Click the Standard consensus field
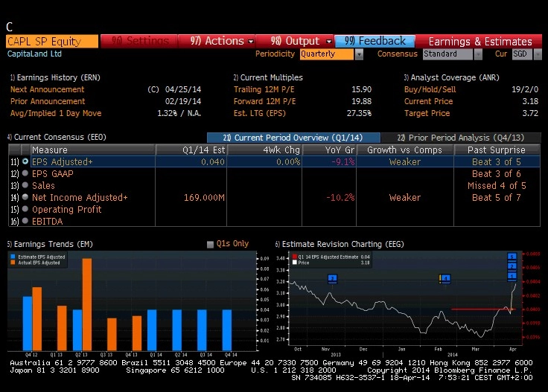This screenshot has height=392, width=548. [447, 54]
